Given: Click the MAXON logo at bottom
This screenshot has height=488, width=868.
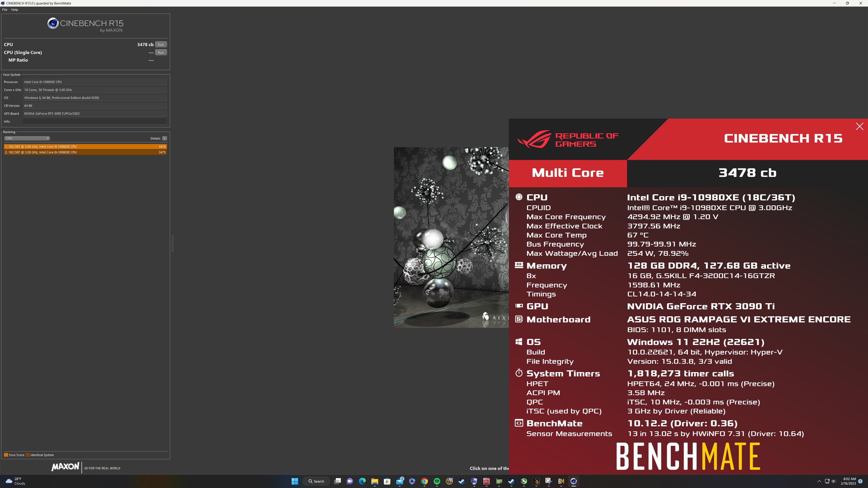Looking at the screenshot, I should (65, 467).
